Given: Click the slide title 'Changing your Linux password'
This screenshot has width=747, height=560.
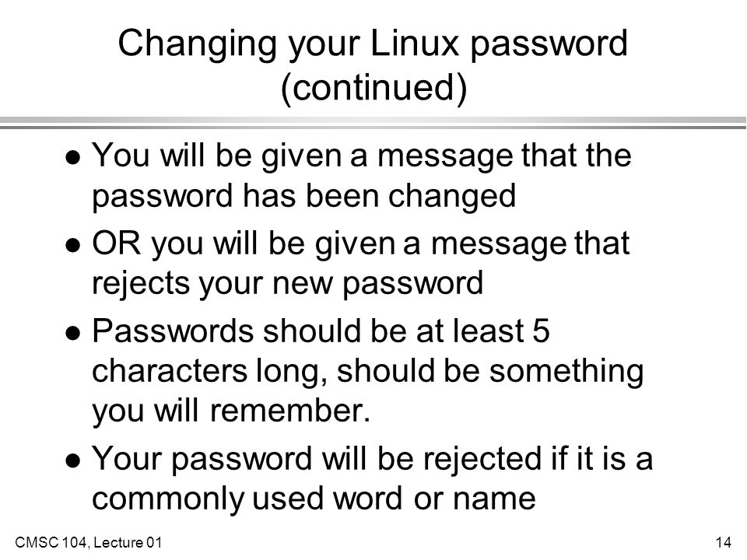Looking at the screenshot, I should tap(373, 44).
